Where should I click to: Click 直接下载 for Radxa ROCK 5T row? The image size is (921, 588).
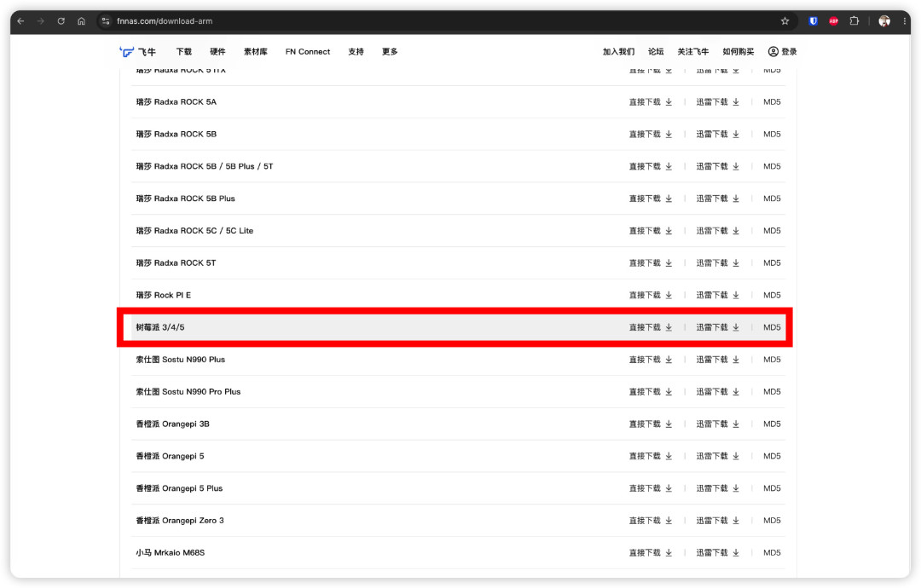[x=650, y=263]
